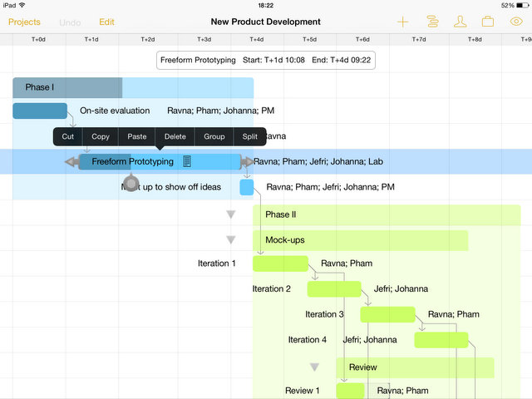The height and width of the screenshot is (399, 532).
Task: Tap the note icon on Freeform Prototyping
Action: point(187,161)
